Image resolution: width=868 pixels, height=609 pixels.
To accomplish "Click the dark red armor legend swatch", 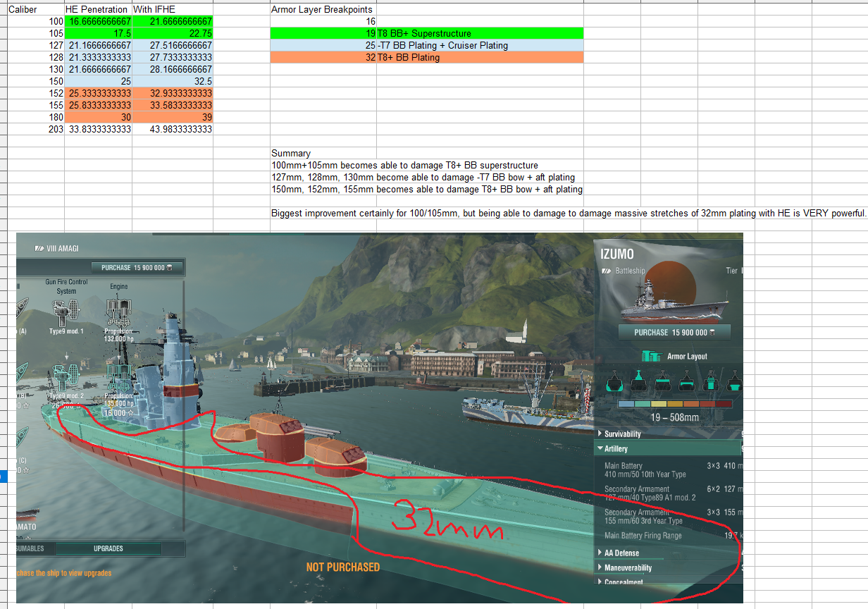I will (722, 405).
